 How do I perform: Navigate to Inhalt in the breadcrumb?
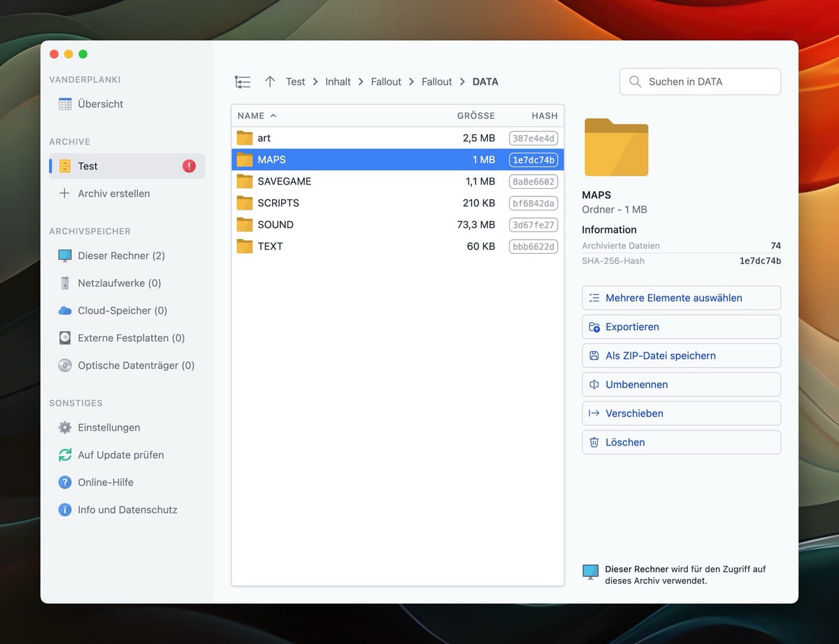tap(338, 82)
